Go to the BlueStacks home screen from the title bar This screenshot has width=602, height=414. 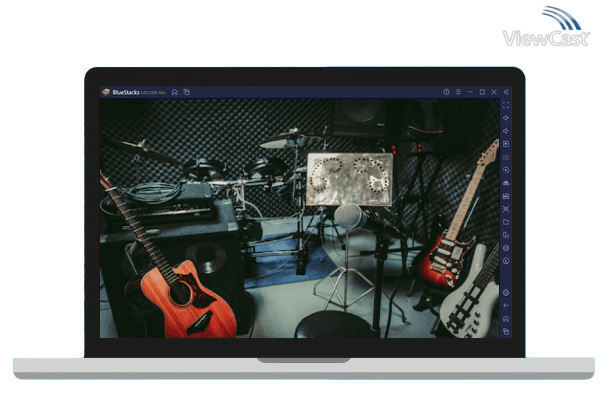point(175,92)
